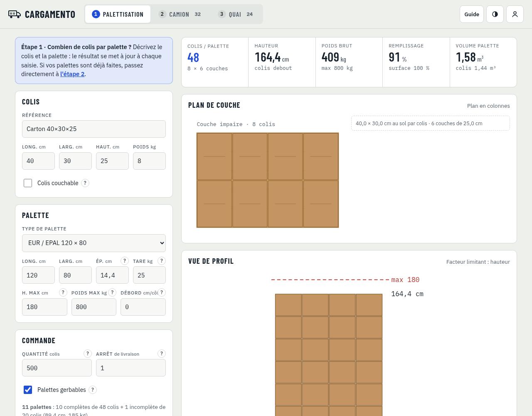Click the Débord field (0)
This screenshot has width=532, height=416.
click(x=143, y=307)
